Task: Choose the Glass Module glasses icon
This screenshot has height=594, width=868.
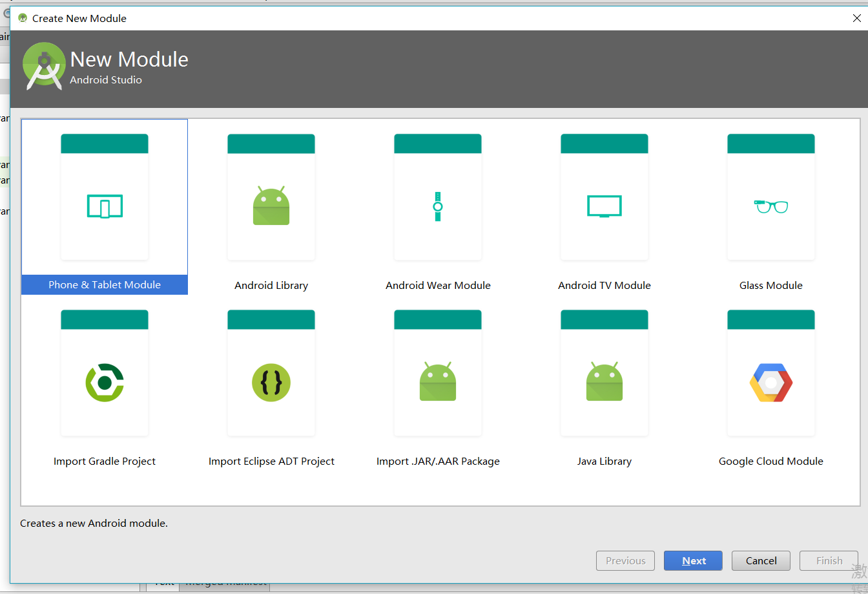Action: coord(771,207)
